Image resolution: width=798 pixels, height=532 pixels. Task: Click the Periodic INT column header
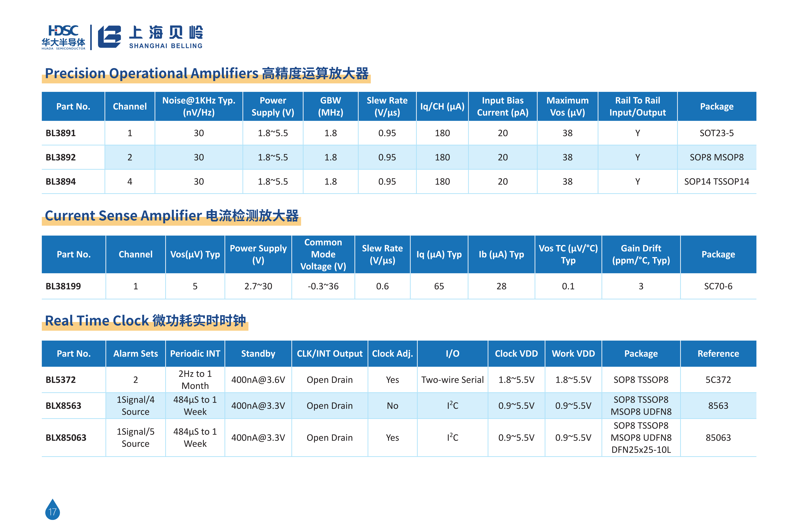pyautogui.click(x=195, y=353)
